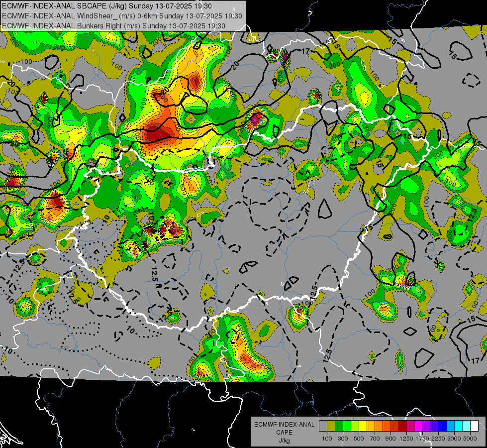Image resolution: width=487 pixels, height=448 pixels.
Task: Click the CAPE label in the legend
Action: [x=284, y=433]
